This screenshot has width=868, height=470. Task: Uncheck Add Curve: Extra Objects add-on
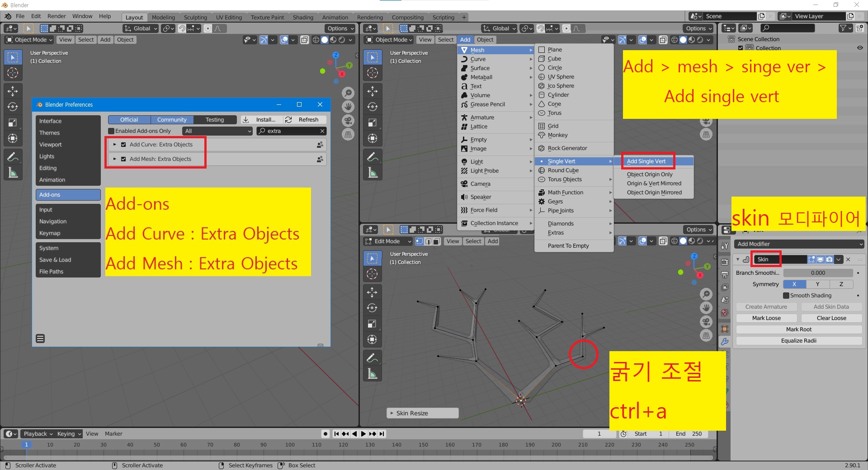123,145
